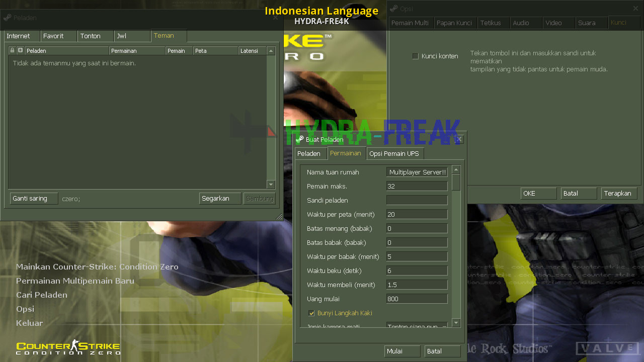Close the Buat Peladen dialog
644x362 pixels.
(x=458, y=139)
